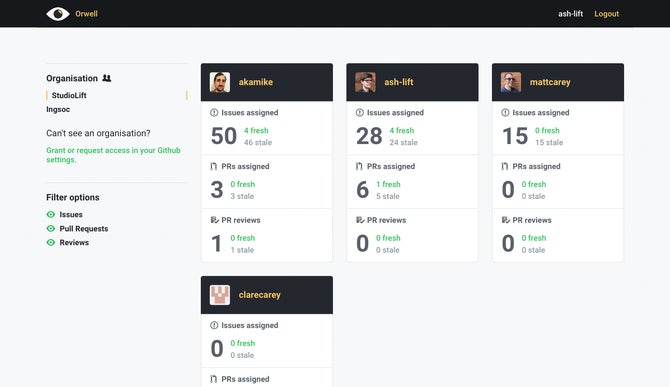Click the Orwell eye logo
The image size is (670, 387).
click(x=58, y=14)
